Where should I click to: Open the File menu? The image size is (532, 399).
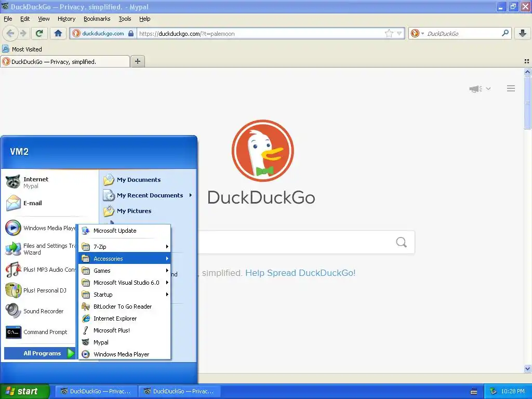(8, 19)
